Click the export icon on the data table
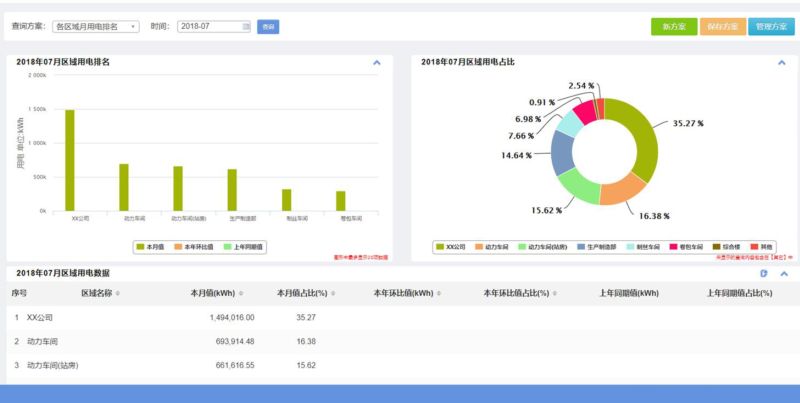This screenshot has width=800, height=403. [764, 273]
